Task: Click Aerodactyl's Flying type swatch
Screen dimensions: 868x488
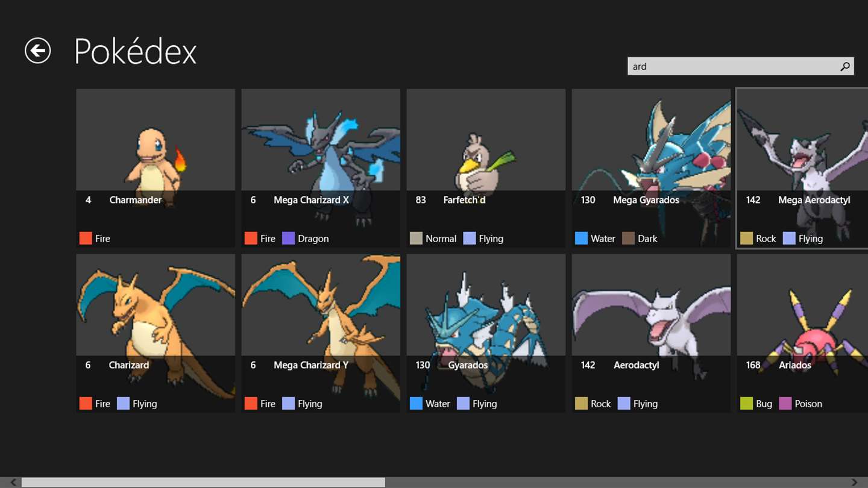Action: tap(624, 404)
